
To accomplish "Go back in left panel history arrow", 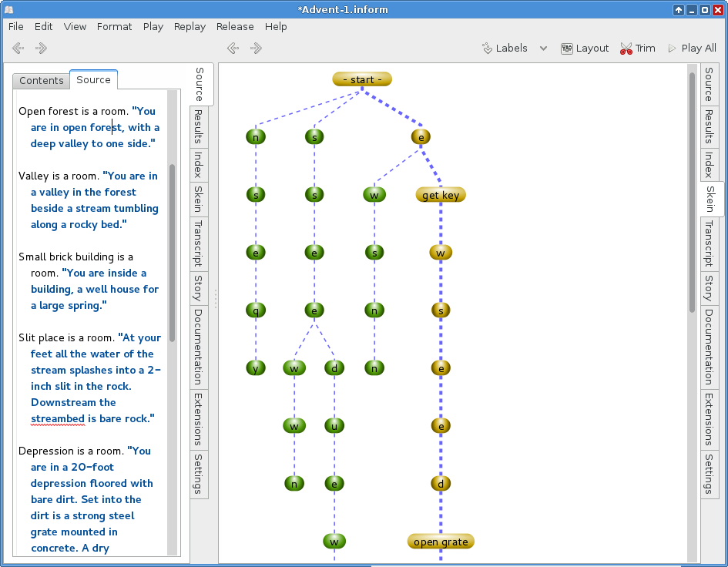I will coord(18,48).
